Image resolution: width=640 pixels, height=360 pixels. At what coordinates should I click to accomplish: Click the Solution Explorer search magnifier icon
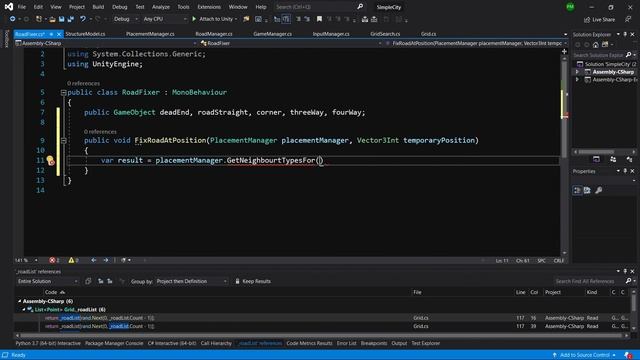[x=628, y=55]
